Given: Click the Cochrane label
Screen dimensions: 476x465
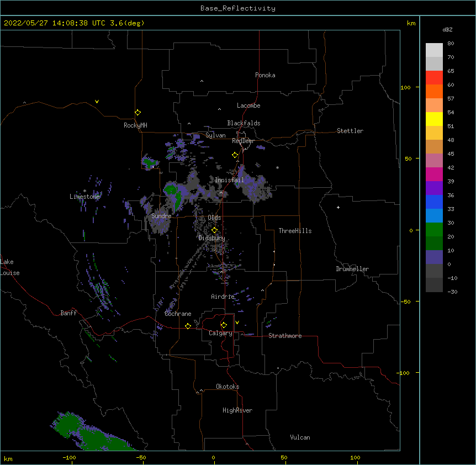Looking at the screenshot, I should (178, 314).
